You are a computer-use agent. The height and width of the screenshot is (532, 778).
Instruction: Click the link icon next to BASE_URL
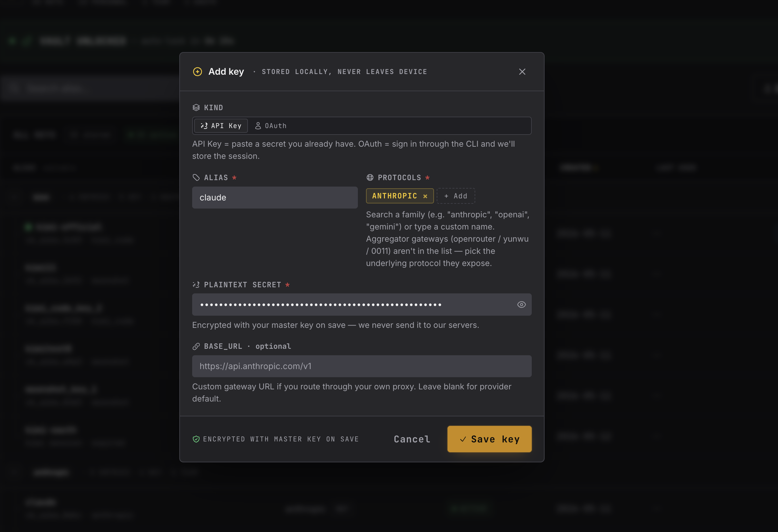tap(196, 346)
